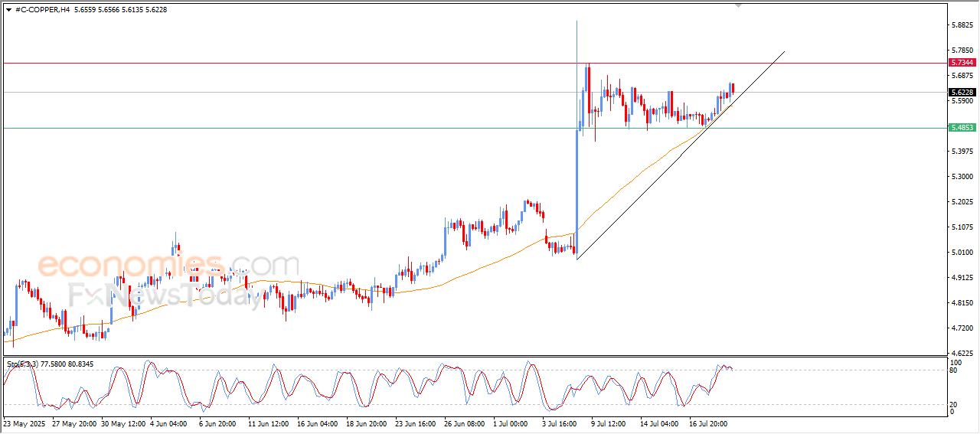The image size is (980, 434).
Task: Click the 5.7850 price axis value
Action: pos(962,51)
